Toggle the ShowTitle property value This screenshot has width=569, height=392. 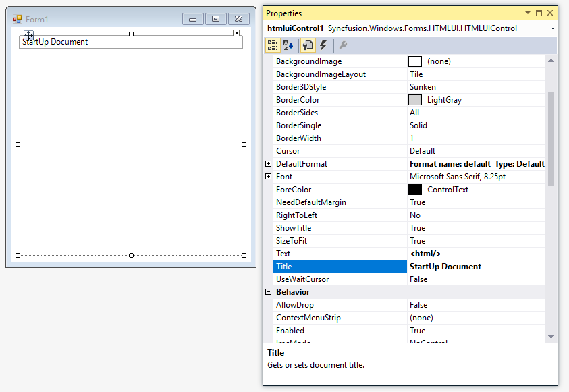472,228
